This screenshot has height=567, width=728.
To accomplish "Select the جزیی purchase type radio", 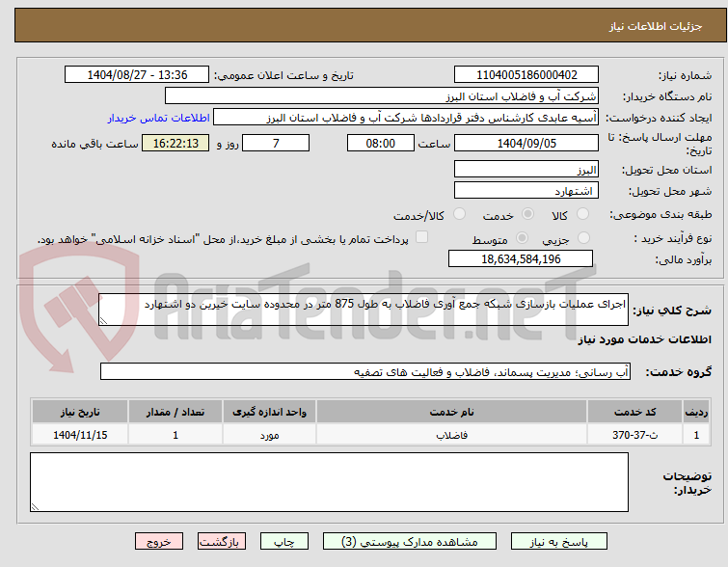I will 583,238.
